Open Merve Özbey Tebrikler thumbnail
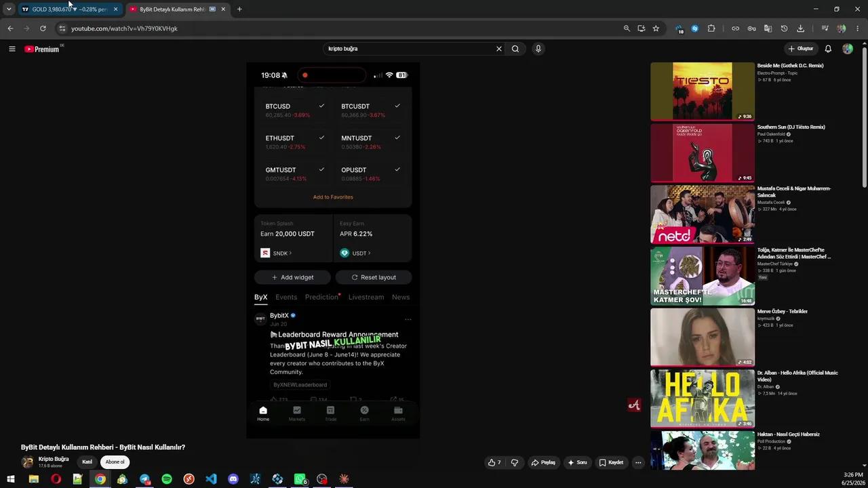This screenshot has height=488, width=868. point(703,338)
